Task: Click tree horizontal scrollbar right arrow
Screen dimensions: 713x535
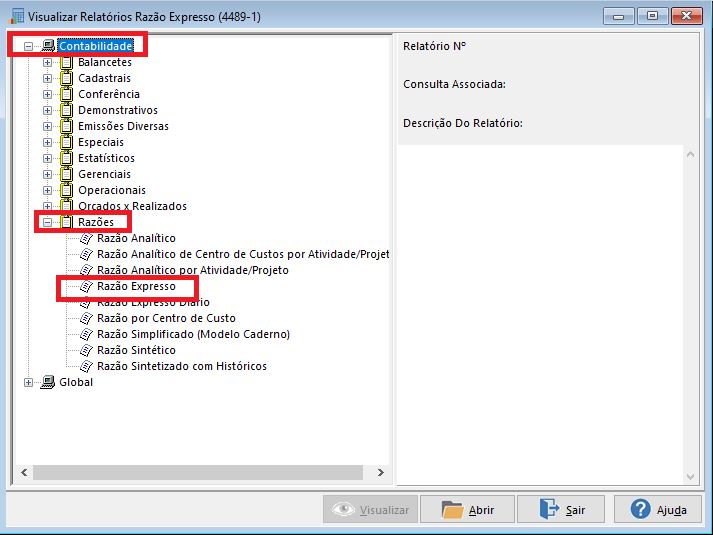Action: [381, 473]
